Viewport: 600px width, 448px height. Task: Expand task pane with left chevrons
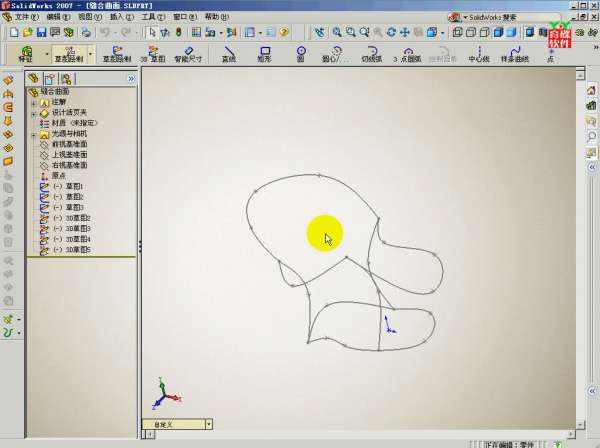click(x=592, y=167)
